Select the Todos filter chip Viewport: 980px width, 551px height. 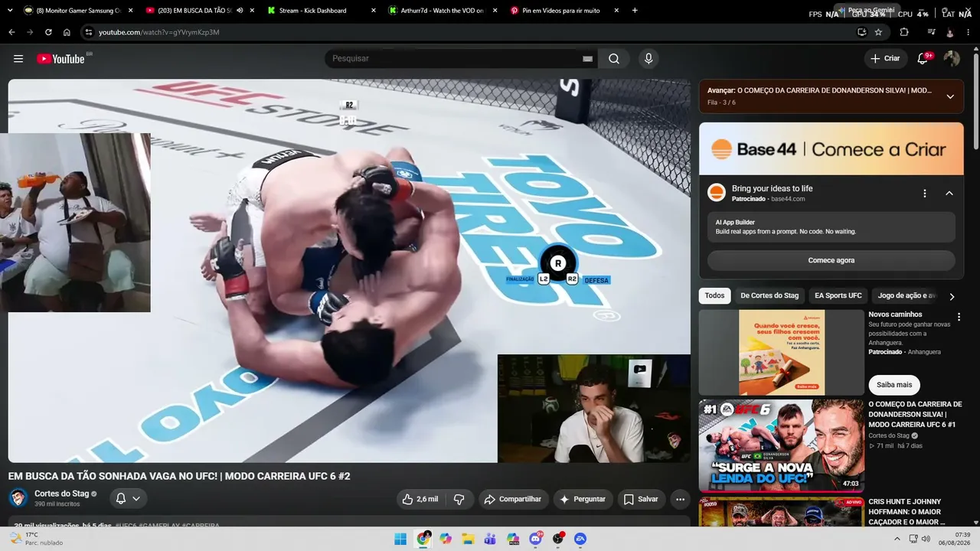click(714, 296)
